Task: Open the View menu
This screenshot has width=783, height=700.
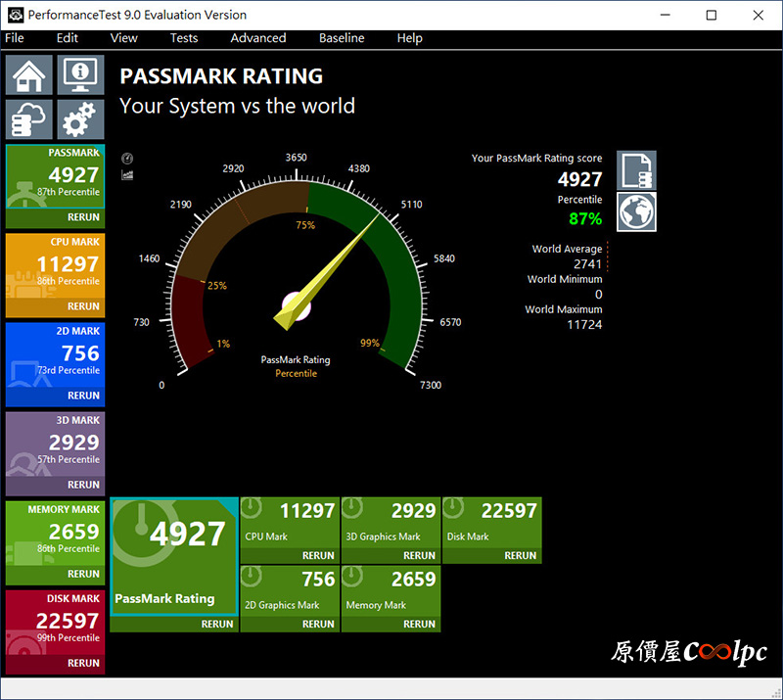Action: [x=124, y=38]
